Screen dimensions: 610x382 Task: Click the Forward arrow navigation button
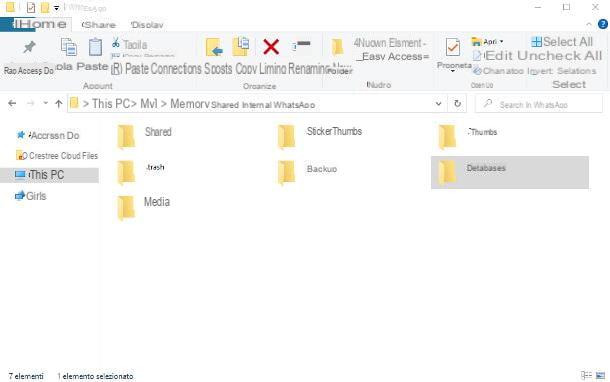tap(30, 103)
